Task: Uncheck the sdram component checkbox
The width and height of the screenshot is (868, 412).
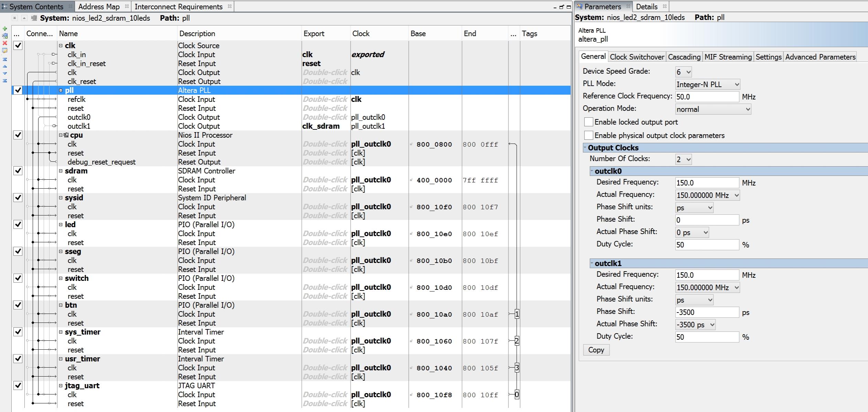Action: 18,171
